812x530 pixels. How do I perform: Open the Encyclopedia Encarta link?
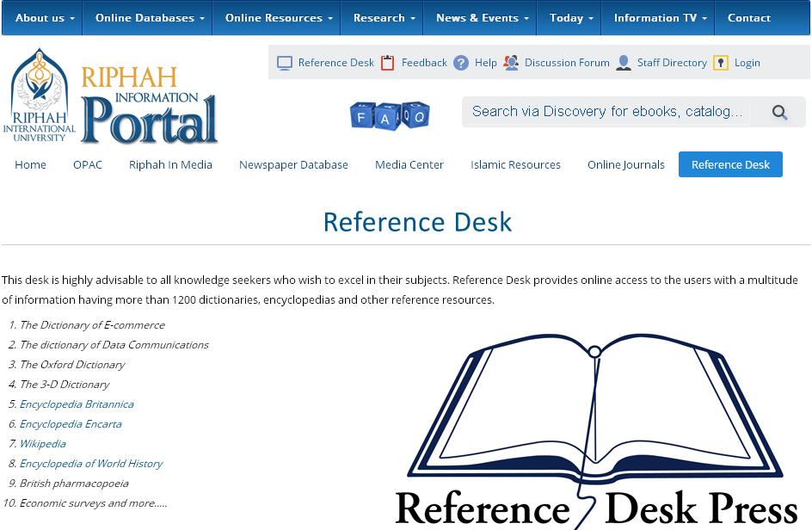(71, 424)
